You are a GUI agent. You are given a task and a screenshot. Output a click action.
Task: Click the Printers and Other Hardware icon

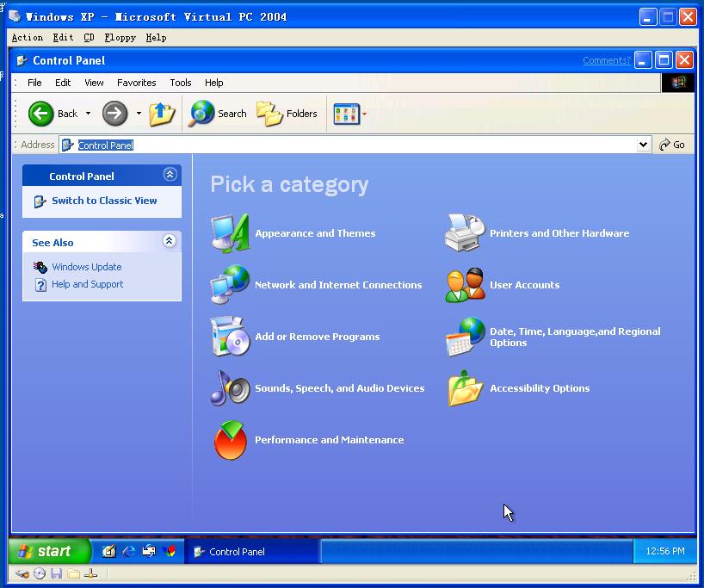click(x=465, y=232)
